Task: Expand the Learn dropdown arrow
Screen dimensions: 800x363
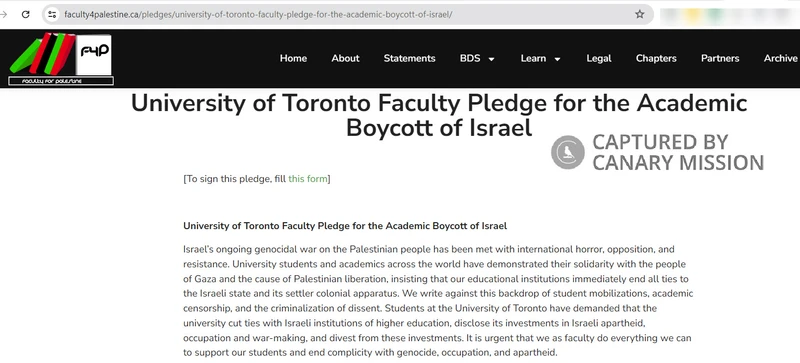Action: click(557, 59)
